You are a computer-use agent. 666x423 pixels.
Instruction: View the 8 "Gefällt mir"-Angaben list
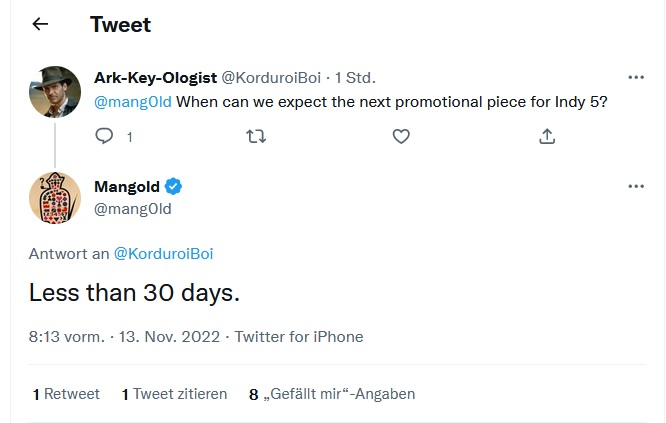(332, 394)
